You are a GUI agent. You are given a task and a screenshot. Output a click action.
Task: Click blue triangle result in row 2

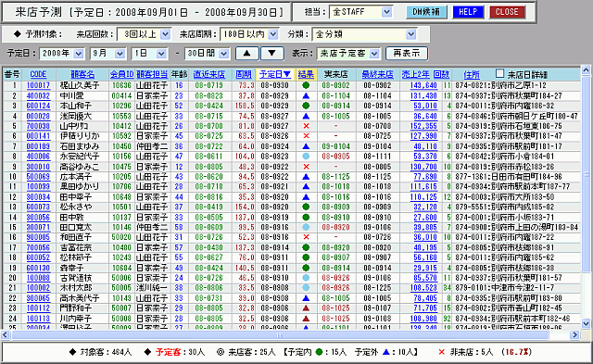(x=306, y=96)
